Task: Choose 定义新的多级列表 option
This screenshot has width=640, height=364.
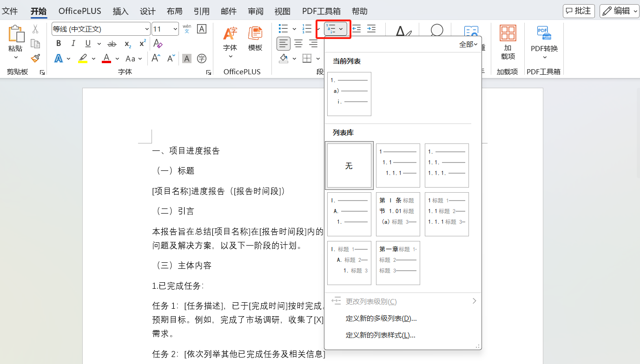Action: [381, 318]
